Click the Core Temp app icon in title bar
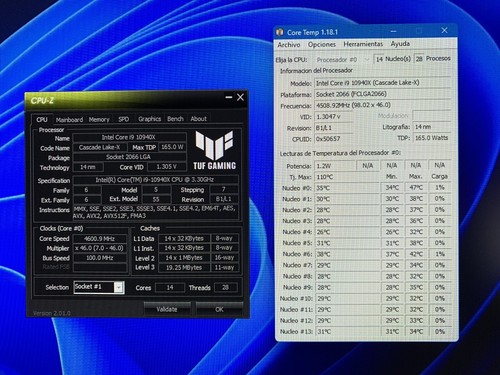 [280, 32]
